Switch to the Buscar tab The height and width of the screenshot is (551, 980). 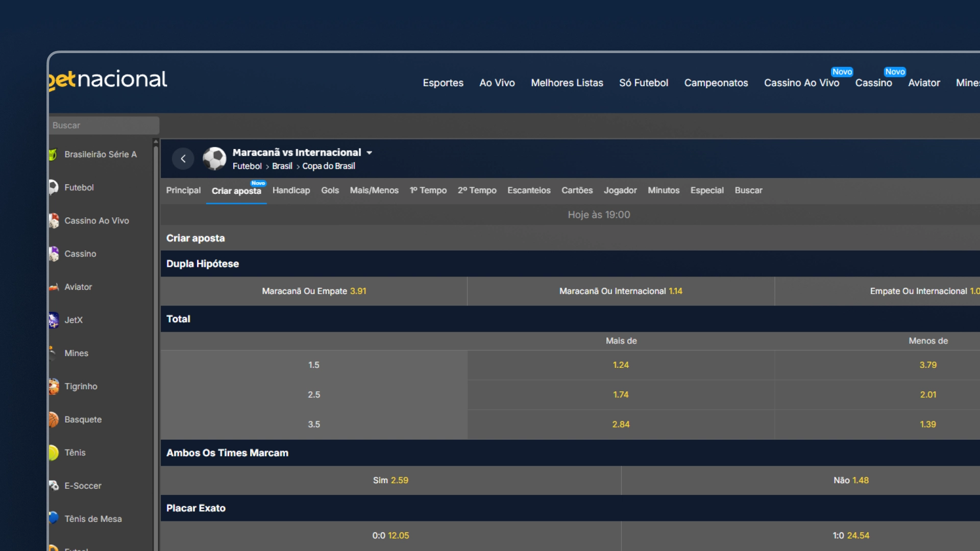tap(748, 190)
